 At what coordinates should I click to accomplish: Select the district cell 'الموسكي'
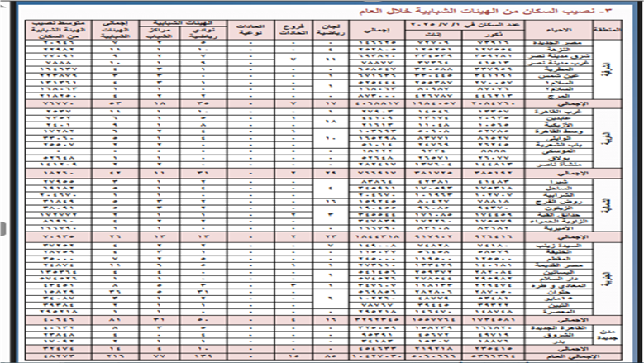pyautogui.click(x=558, y=151)
